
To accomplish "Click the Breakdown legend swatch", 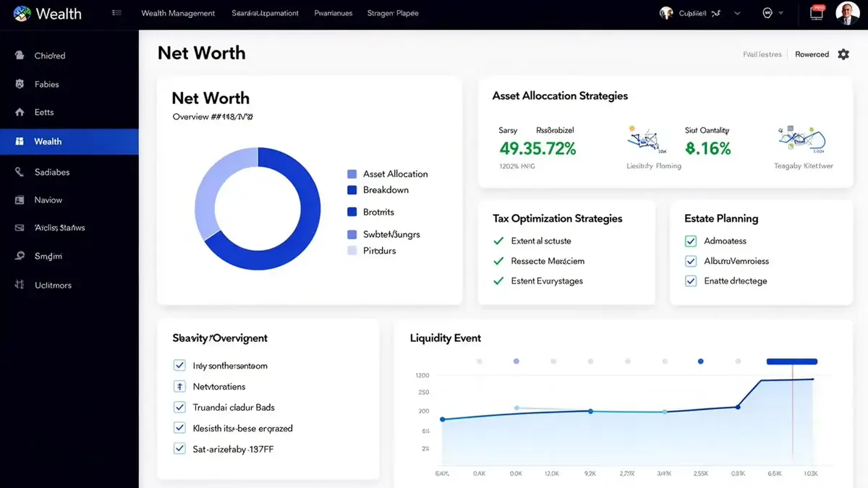I will (x=352, y=190).
